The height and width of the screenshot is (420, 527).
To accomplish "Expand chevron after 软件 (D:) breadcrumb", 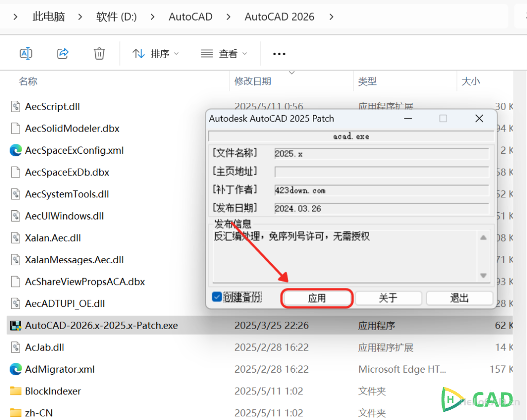I will point(152,16).
